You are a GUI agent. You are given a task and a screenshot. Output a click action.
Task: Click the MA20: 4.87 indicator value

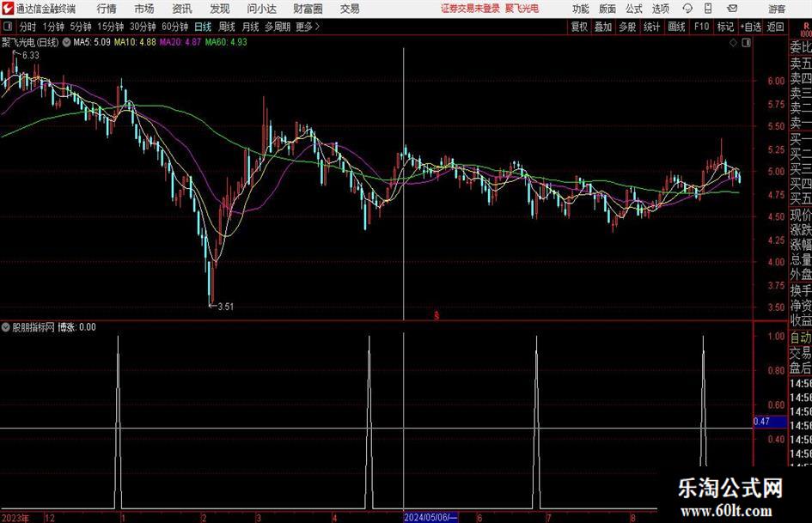click(x=180, y=42)
